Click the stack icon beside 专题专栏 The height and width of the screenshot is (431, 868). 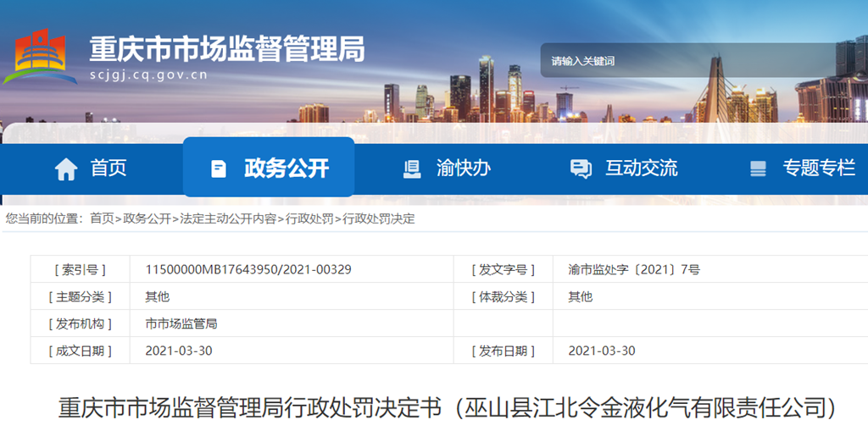759,169
